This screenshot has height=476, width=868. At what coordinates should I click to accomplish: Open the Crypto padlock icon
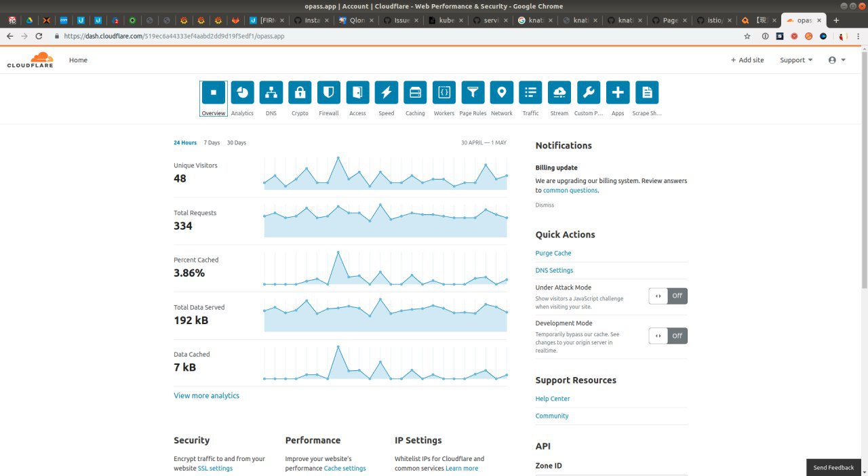click(300, 92)
